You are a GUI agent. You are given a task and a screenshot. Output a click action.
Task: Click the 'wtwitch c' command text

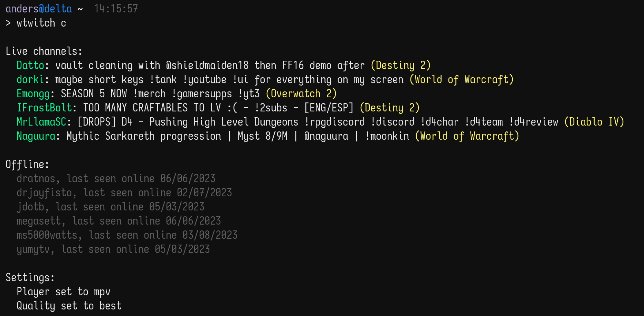coord(41,23)
